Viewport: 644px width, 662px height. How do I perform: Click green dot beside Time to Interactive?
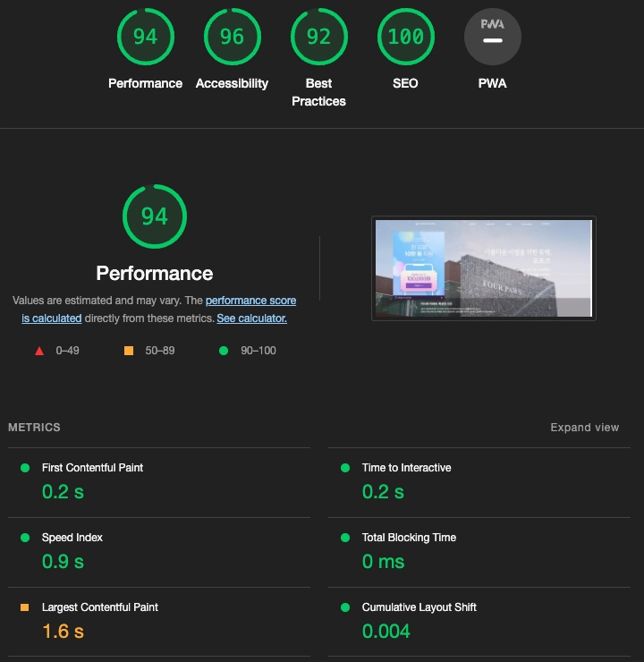[x=345, y=468]
